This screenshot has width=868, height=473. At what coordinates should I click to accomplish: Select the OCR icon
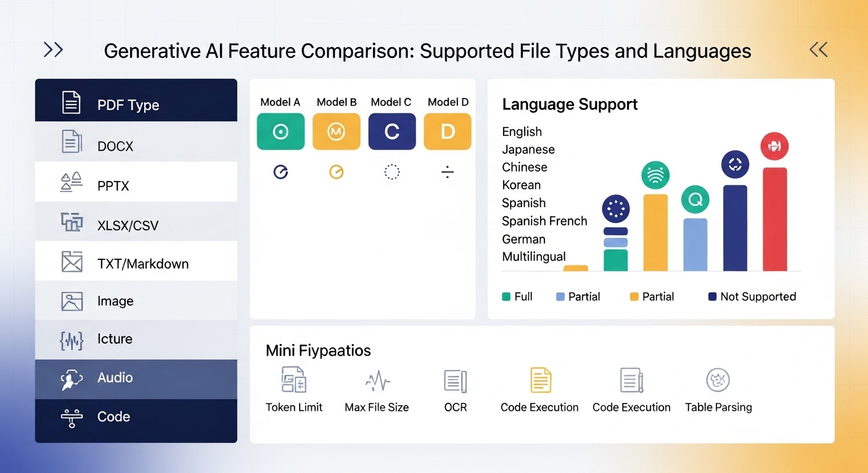pyautogui.click(x=456, y=381)
